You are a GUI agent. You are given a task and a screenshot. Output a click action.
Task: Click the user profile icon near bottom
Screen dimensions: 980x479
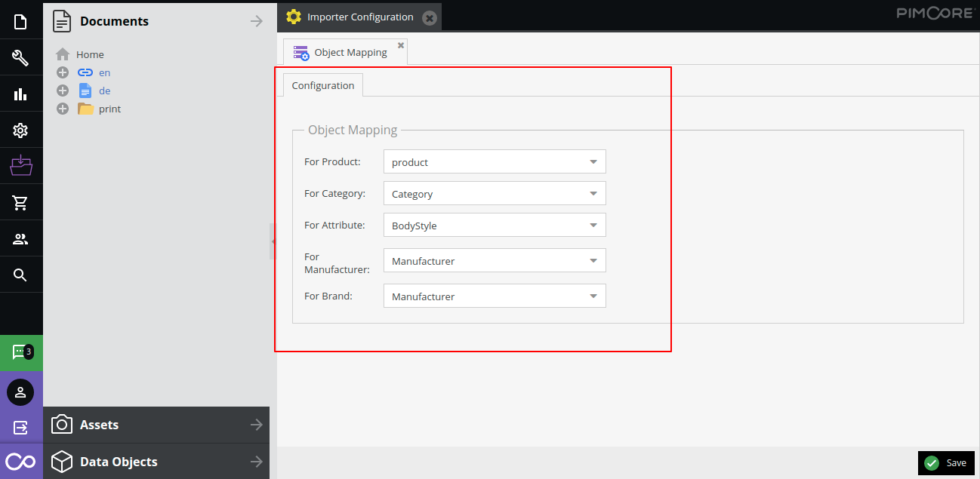coord(20,391)
